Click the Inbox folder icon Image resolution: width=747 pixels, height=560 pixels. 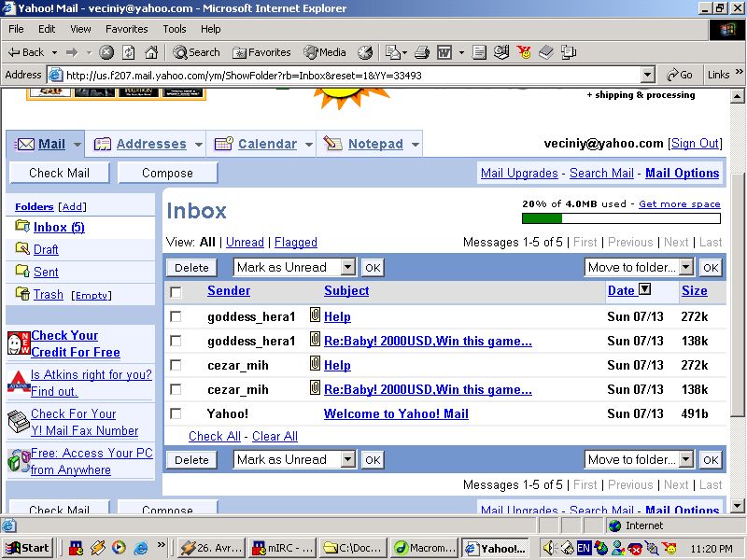(22, 226)
